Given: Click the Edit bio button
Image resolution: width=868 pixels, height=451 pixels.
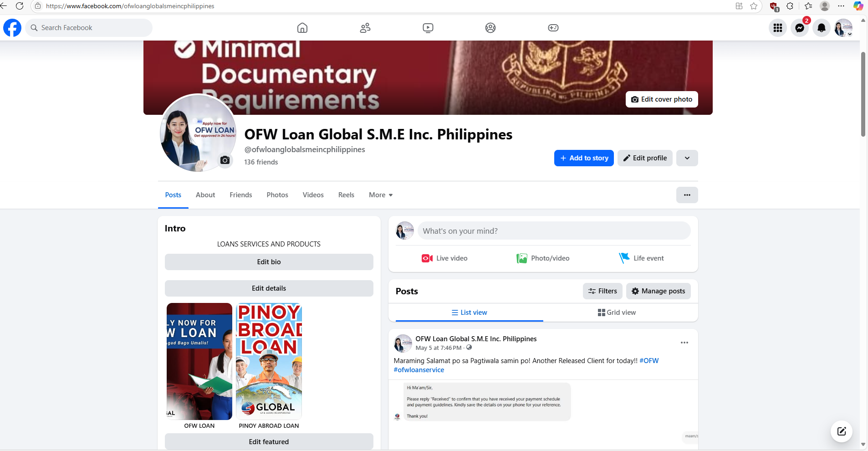Looking at the screenshot, I should (x=269, y=262).
